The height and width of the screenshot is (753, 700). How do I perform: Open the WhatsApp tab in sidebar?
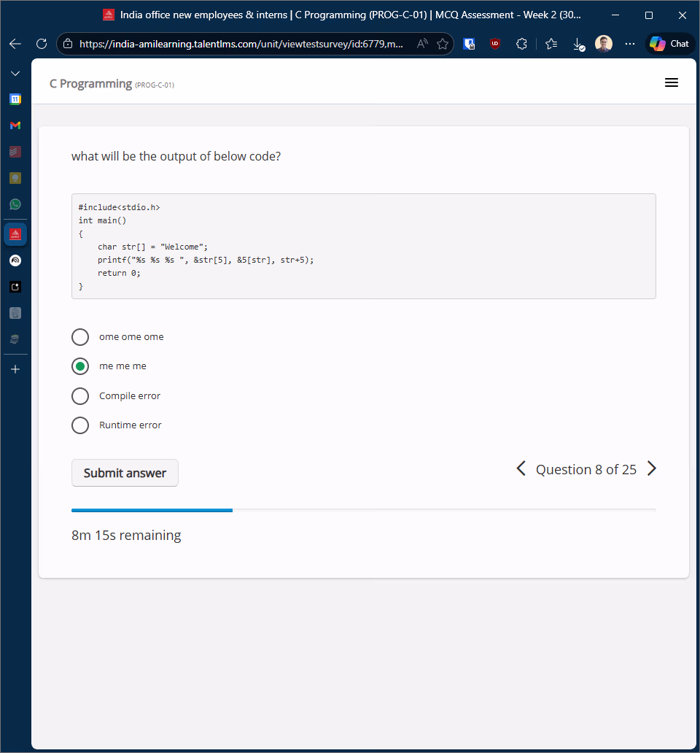tap(15, 204)
